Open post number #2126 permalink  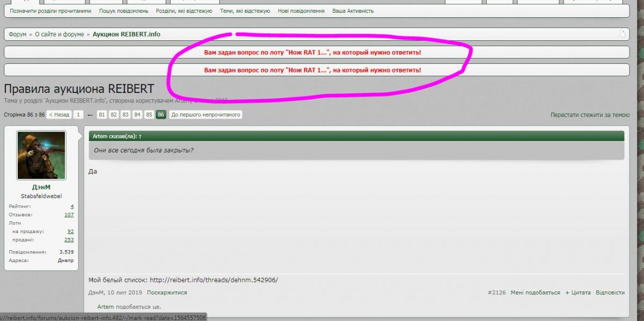497,293
